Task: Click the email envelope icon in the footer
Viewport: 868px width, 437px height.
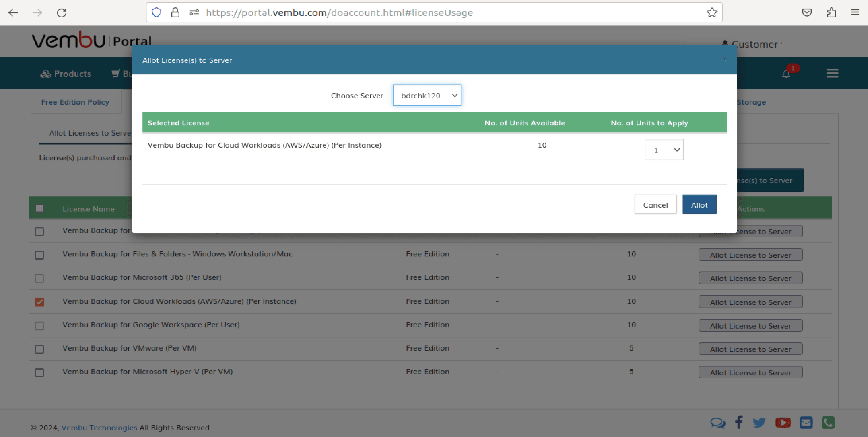Action: 806,422
